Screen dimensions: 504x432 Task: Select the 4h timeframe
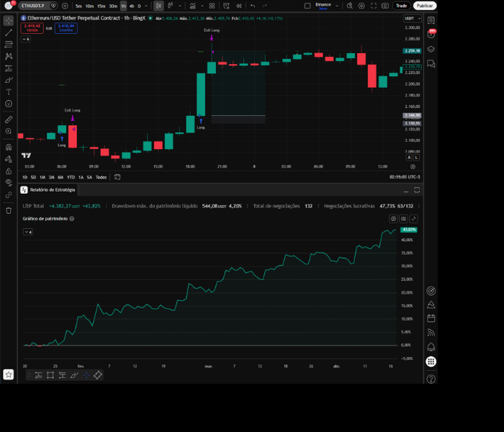pyautogui.click(x=132, y=6)
